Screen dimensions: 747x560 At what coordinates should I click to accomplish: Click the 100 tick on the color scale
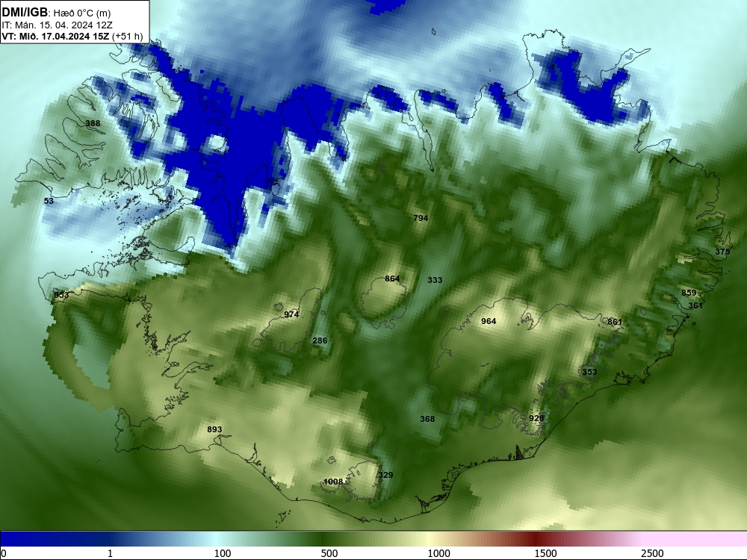pyautogui.click(x=223, y=553)
